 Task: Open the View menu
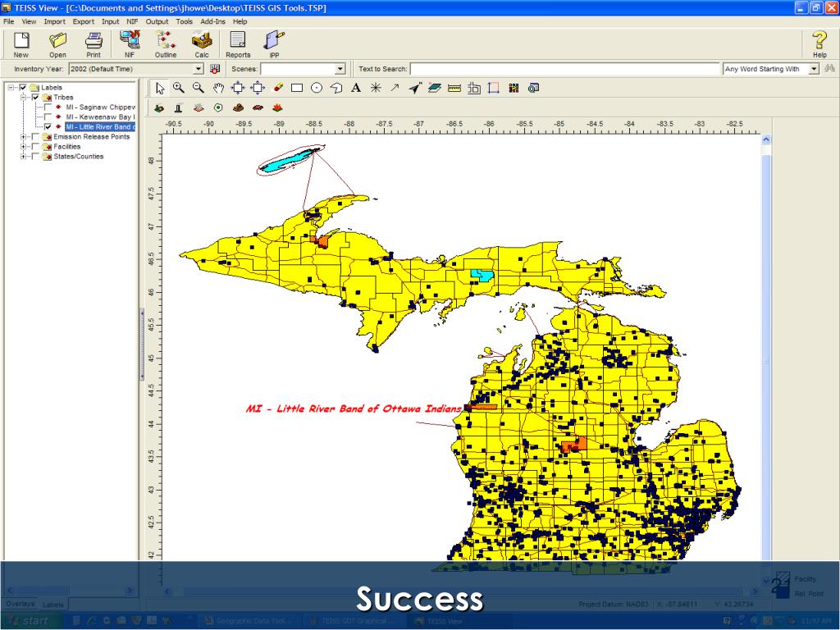[29, 21]
